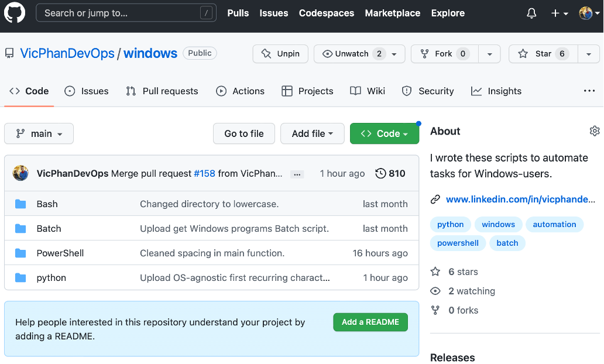Expand the fork options arrow
The height and width of the screenshot is (364, 604).
click(490, 54)
